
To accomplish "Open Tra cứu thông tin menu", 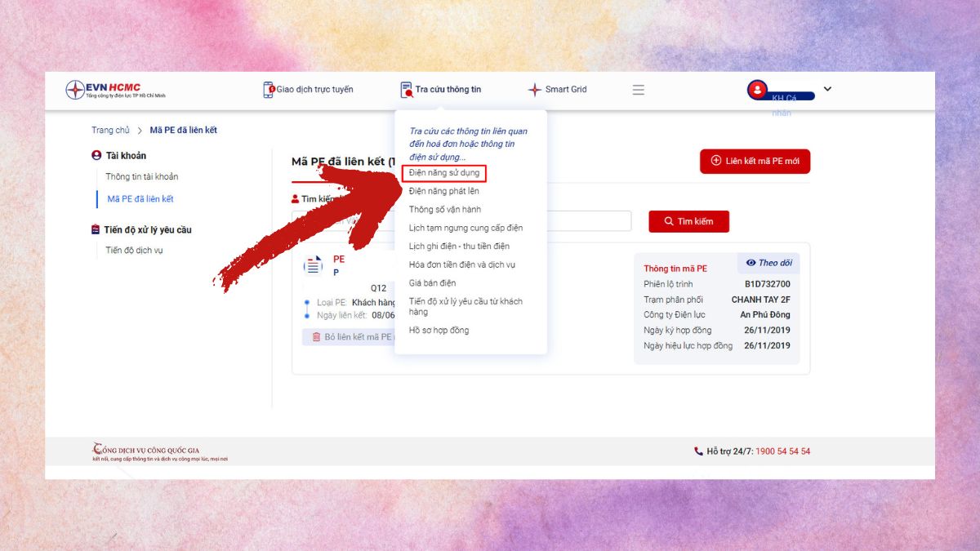I will click(448, 90).
